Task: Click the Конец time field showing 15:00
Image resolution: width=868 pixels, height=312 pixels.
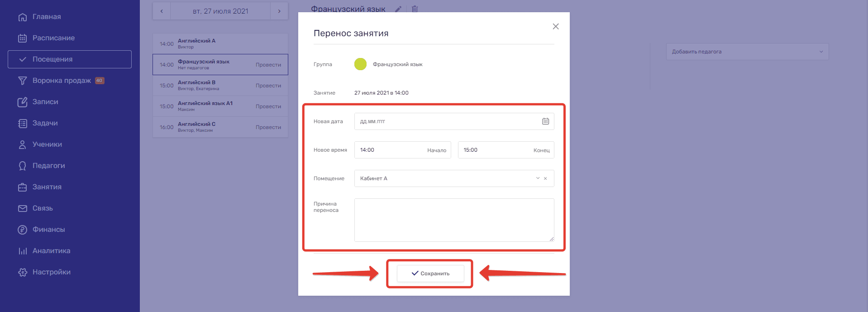Action: point(506,150)
